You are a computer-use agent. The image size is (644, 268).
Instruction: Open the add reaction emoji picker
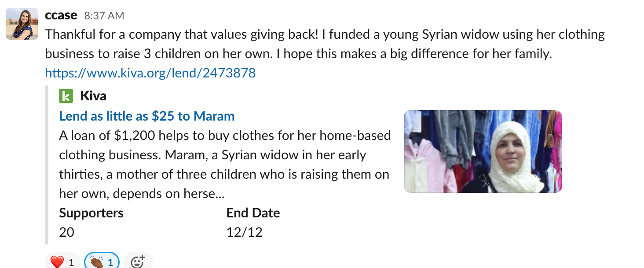click(138, 262)
